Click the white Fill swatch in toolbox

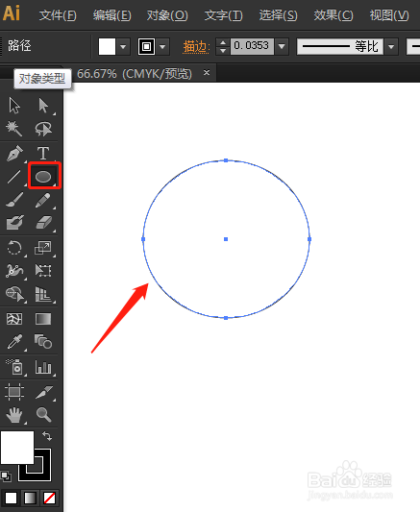(17, 448)
